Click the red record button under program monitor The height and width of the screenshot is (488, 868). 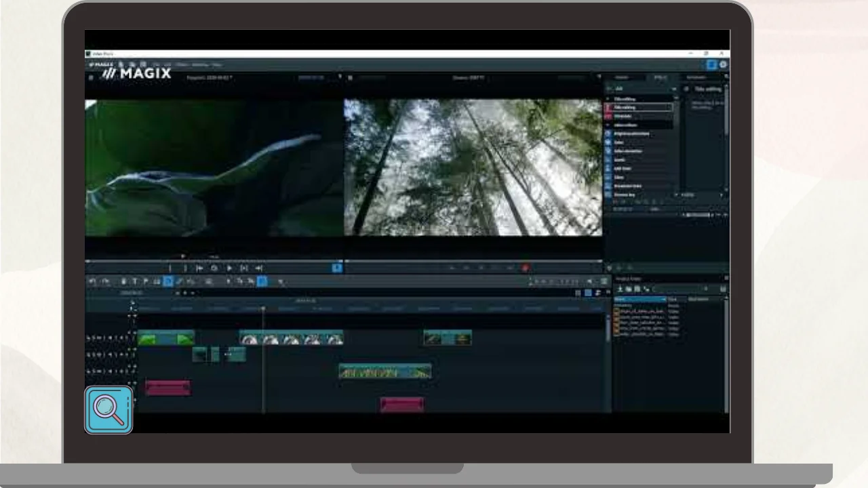(525, 268)
